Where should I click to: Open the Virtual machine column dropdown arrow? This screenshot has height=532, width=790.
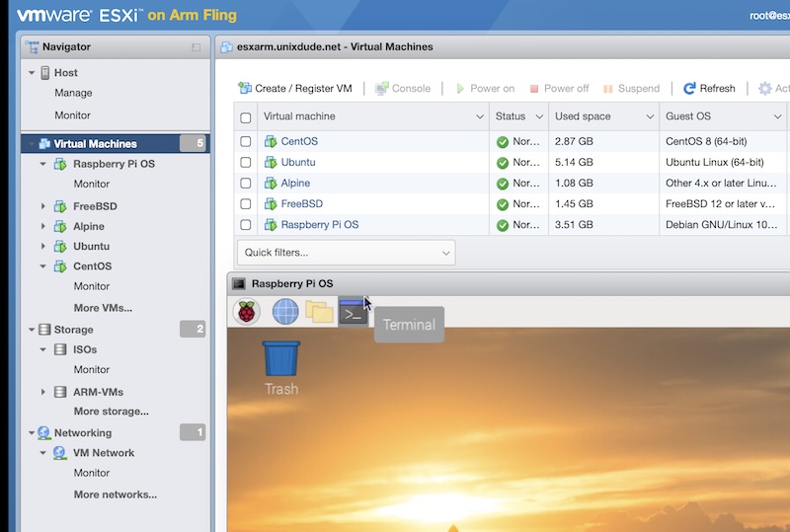coord(480,116)
